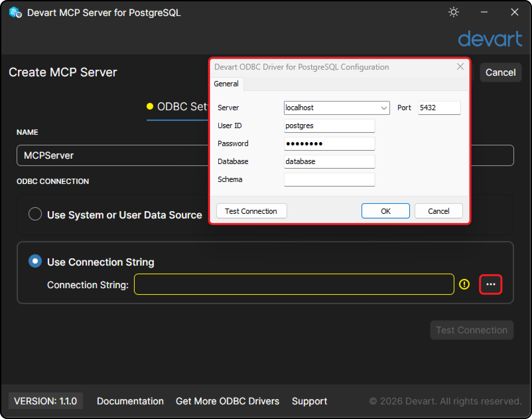
Task: Minimize the Devart MCP Server window
Action: coord(484,12)
